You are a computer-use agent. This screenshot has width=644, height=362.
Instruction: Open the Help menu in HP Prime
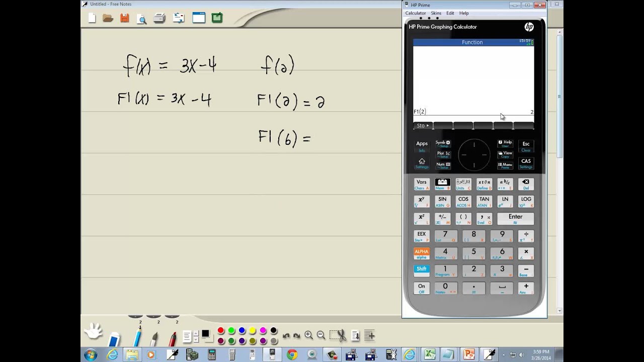tap(464, 13)
